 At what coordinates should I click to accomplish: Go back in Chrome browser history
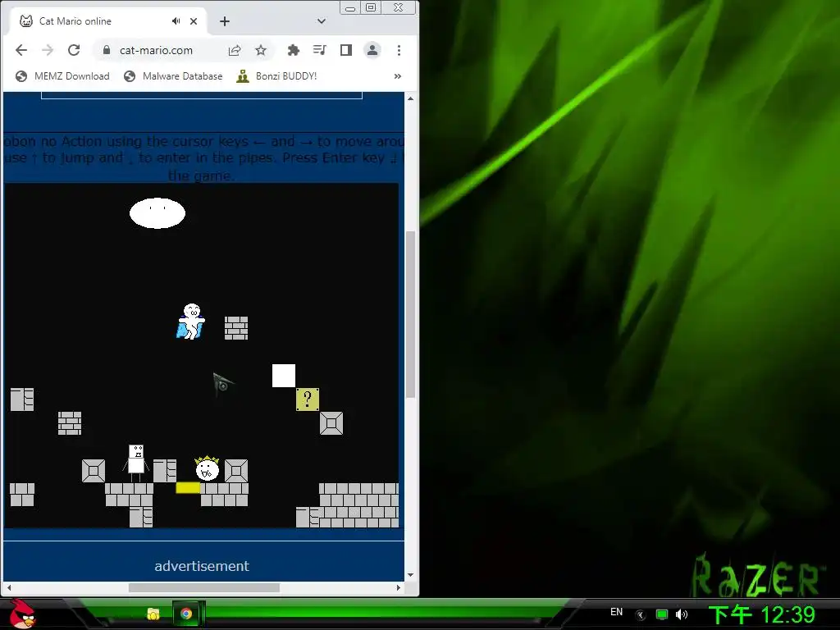21,50
